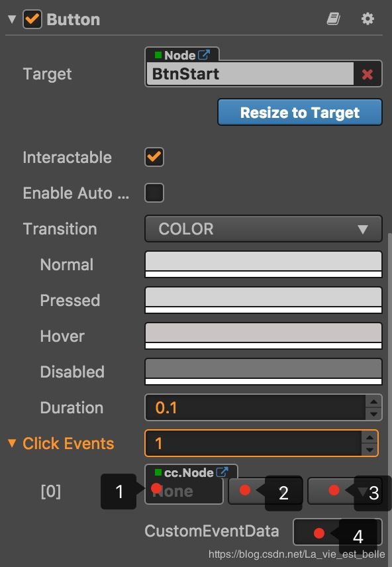The width and height of the screenshot is (392, 567).
Task: Click the Resize to Target button
Action: pyautogui.click(x=300, y=113)
